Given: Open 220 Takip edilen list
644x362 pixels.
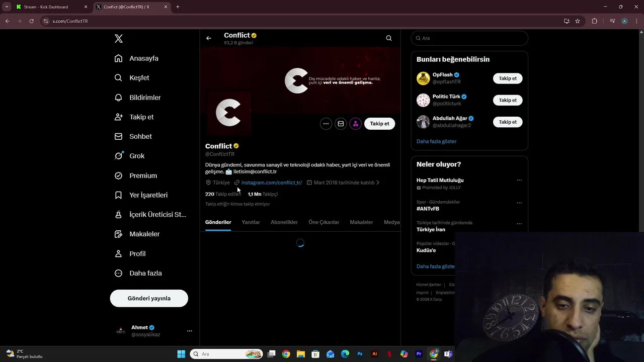Looking at the screenshot, I should pos(223,194).
